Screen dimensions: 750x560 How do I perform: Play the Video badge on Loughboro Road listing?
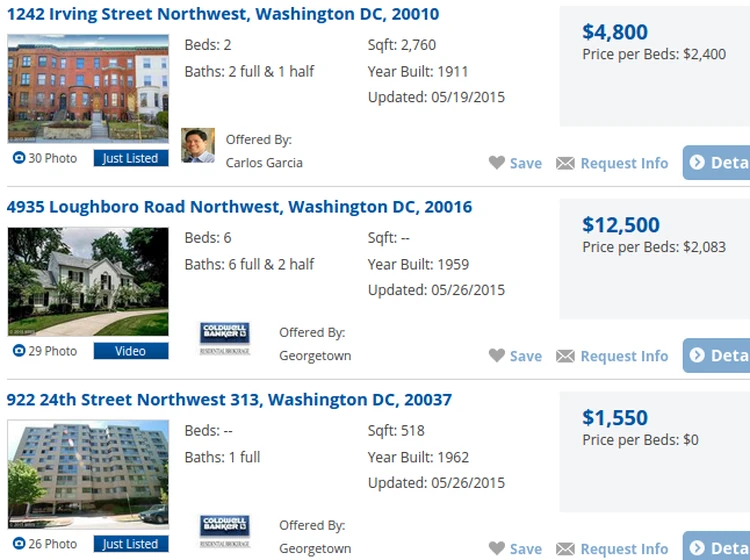(131, 351)
